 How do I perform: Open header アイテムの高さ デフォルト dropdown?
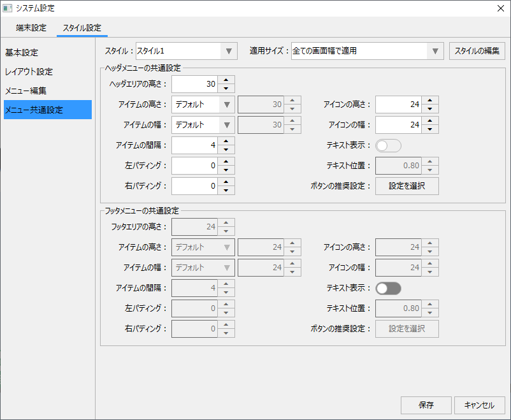[203, 105]
